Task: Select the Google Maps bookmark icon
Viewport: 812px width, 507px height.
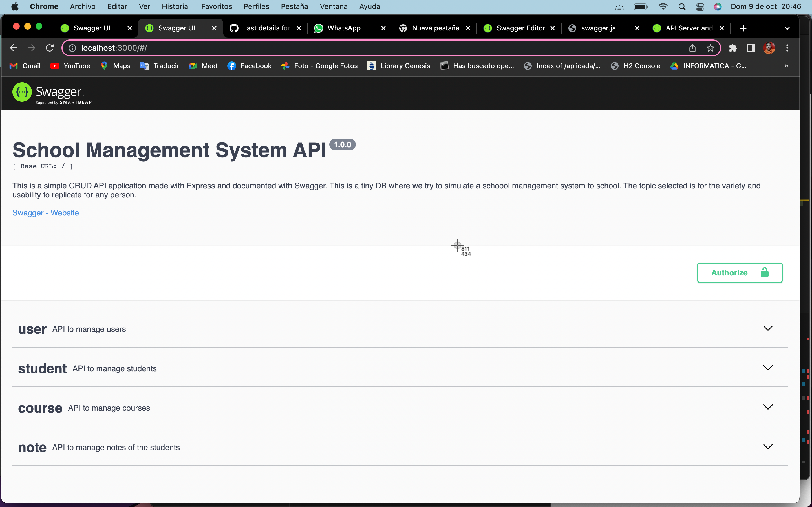Action: tap(104, 66)
